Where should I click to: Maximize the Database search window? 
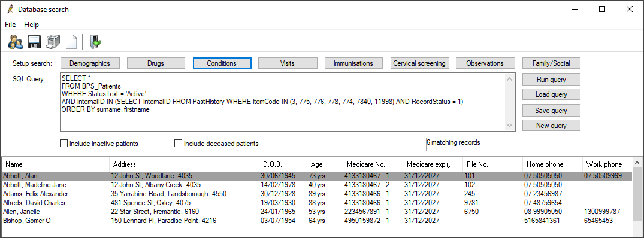pos(601,9)
